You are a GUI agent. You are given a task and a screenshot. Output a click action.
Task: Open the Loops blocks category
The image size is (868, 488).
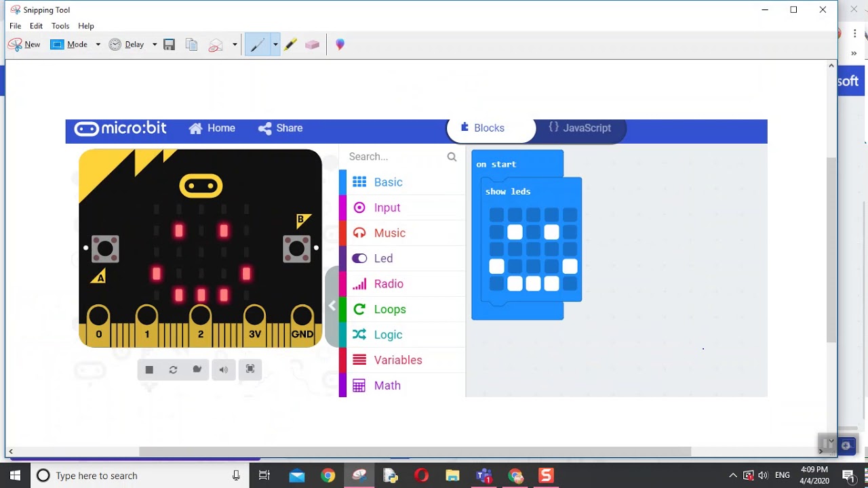[x=402, y=309]
